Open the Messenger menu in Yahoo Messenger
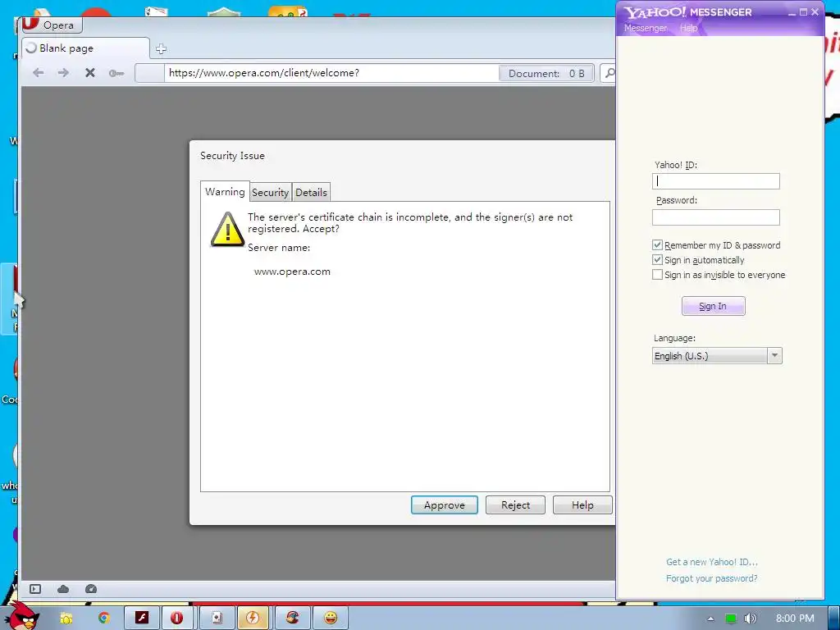The width and height of the screenshot is (840, 630). (x=646, y=28)
